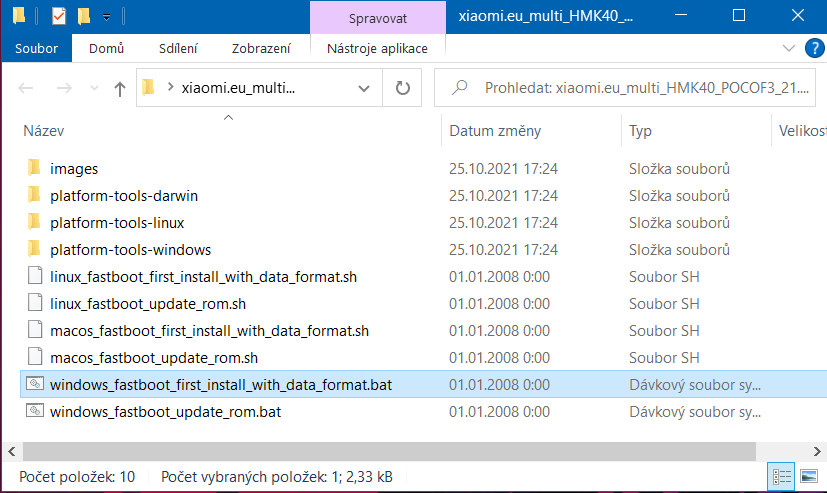Go up one folder level

pos(120,89)
